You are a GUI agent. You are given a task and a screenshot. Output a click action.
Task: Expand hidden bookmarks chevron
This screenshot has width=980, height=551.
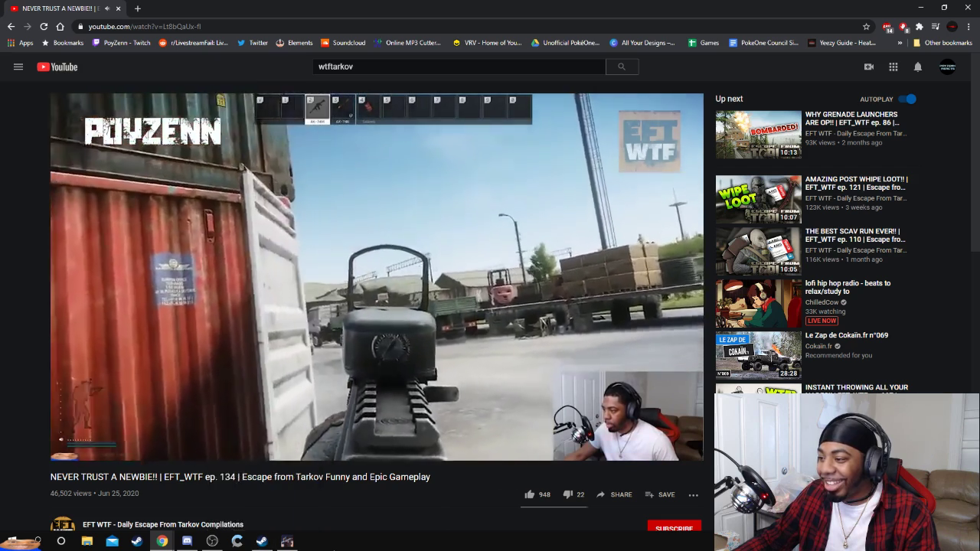pos(900,43)
